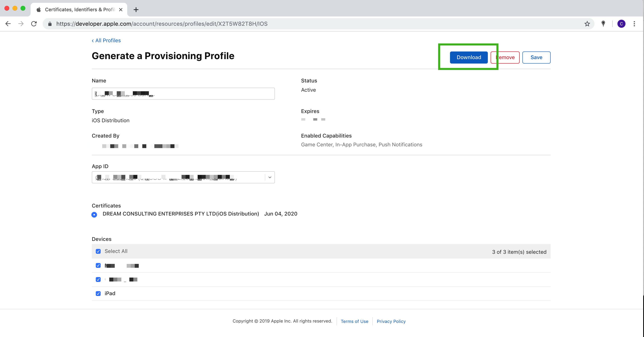Screen dimensions: 644x337
Task: Open the Chrome profile avatar
Action: [621, 24]
